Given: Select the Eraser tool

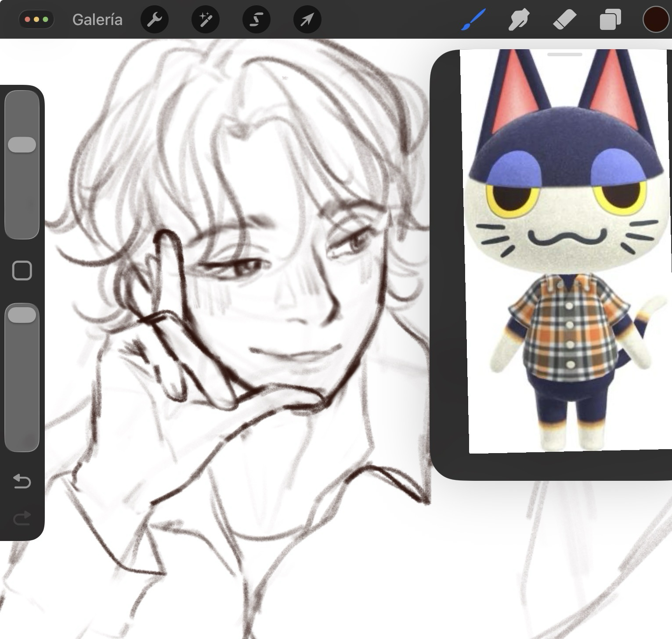Looking at the screenshot, I should coord(564,20).
